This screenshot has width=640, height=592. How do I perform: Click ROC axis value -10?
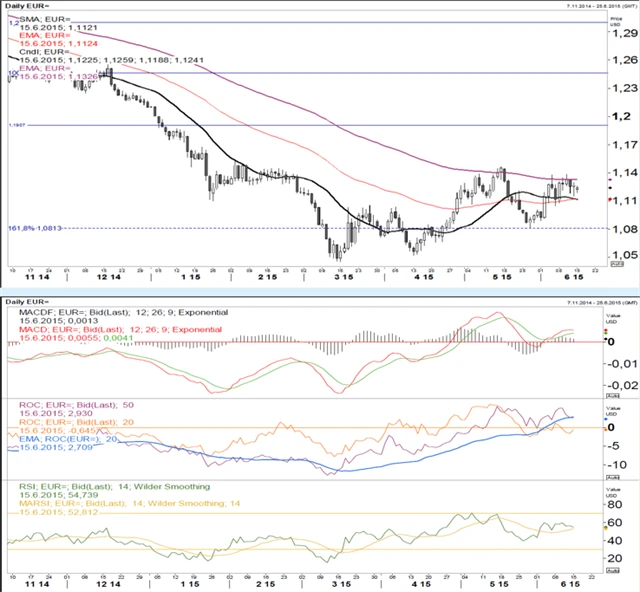point(618,465)
